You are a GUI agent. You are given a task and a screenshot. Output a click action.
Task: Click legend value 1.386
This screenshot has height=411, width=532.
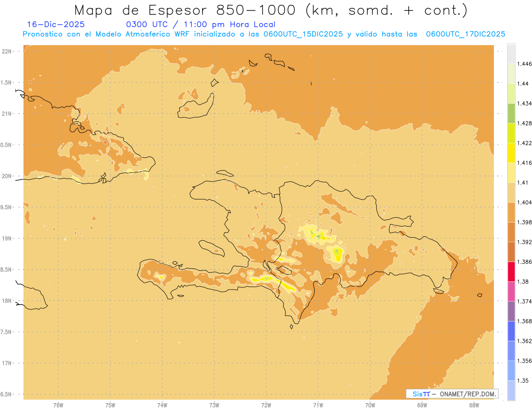pos(524,262)
